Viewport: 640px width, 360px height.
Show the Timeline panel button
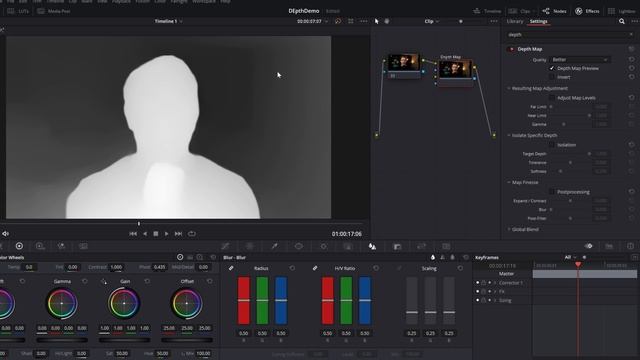point(487,11)
